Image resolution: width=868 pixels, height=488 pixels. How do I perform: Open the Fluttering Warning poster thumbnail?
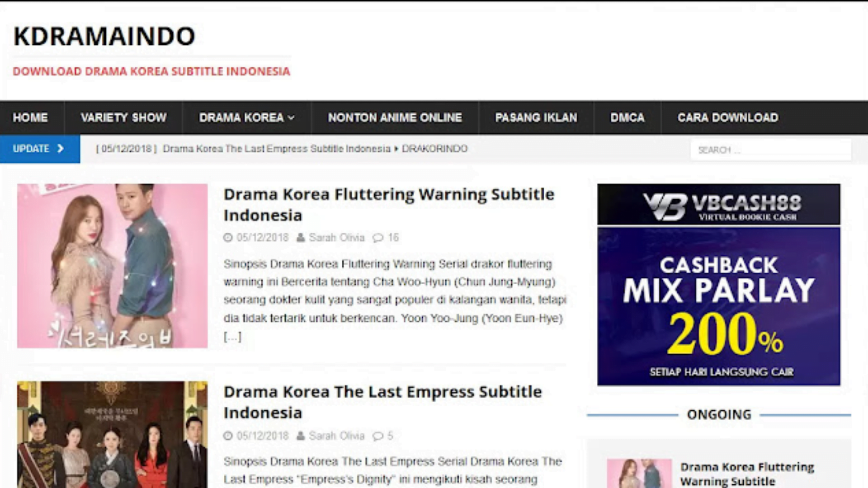coord(113,266)
